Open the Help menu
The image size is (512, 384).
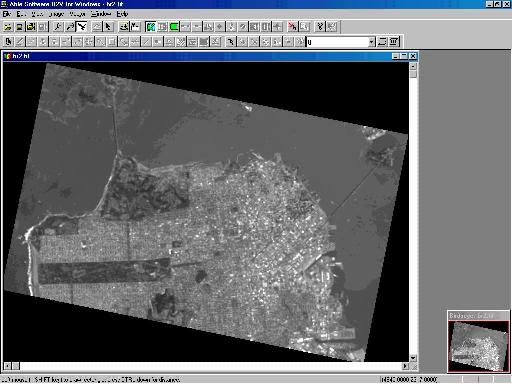[x=122, y=14]
